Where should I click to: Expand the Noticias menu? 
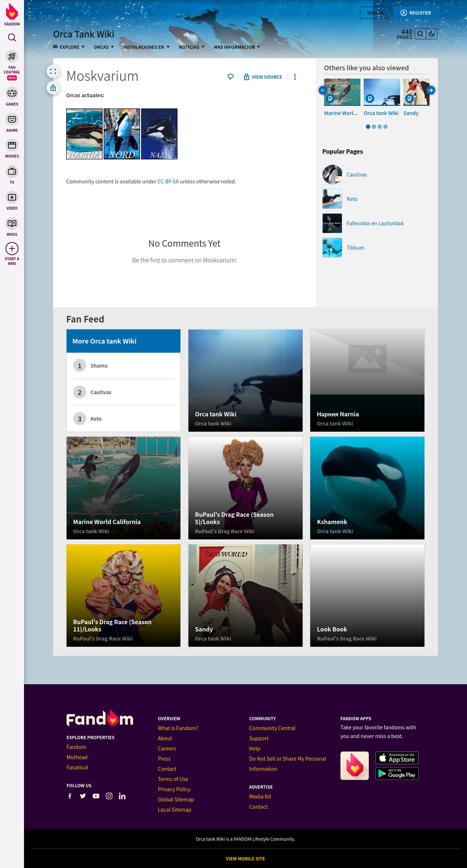click(191, 47)
